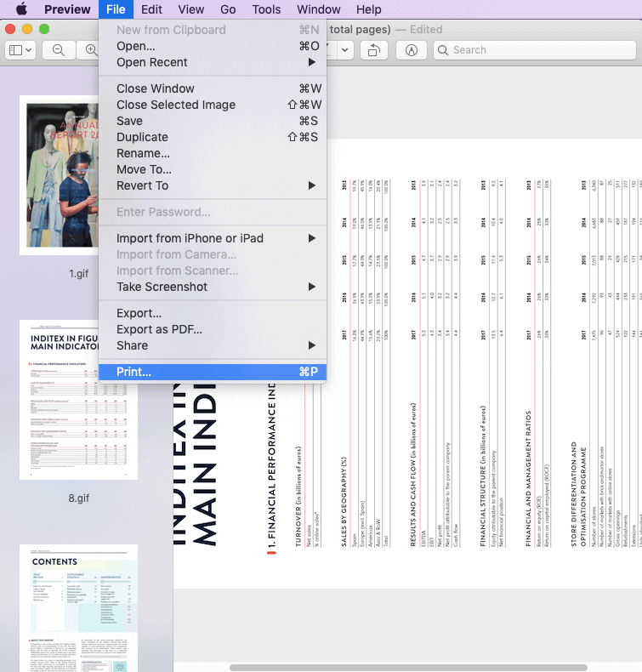Open the Share submenu
This screenshot has width=642, height=672.
click(311, 345)
